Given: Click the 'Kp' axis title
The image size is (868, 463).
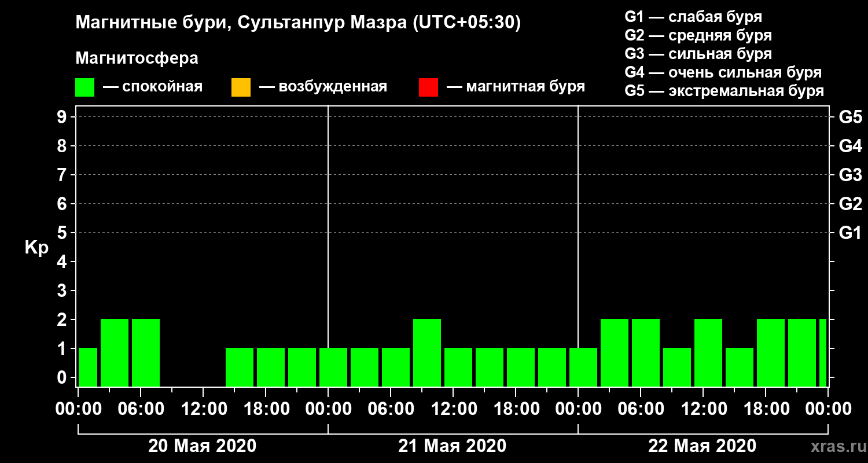Looking at the screenshot, I should tap(36, 248).
